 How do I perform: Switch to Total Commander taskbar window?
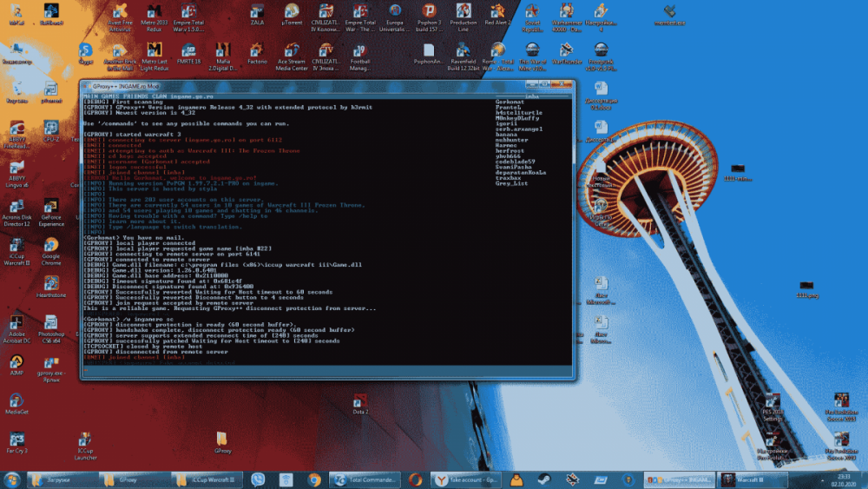click(365, 479)
